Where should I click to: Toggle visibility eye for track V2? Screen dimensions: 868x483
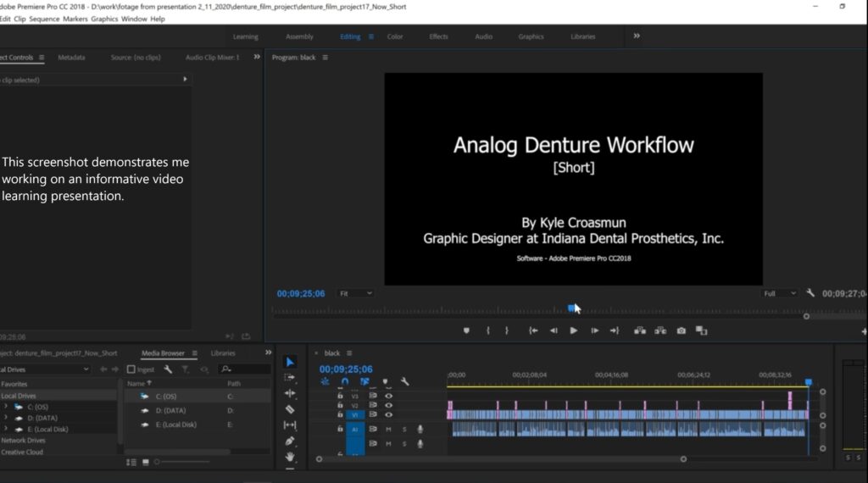click(x=389, y=405)
